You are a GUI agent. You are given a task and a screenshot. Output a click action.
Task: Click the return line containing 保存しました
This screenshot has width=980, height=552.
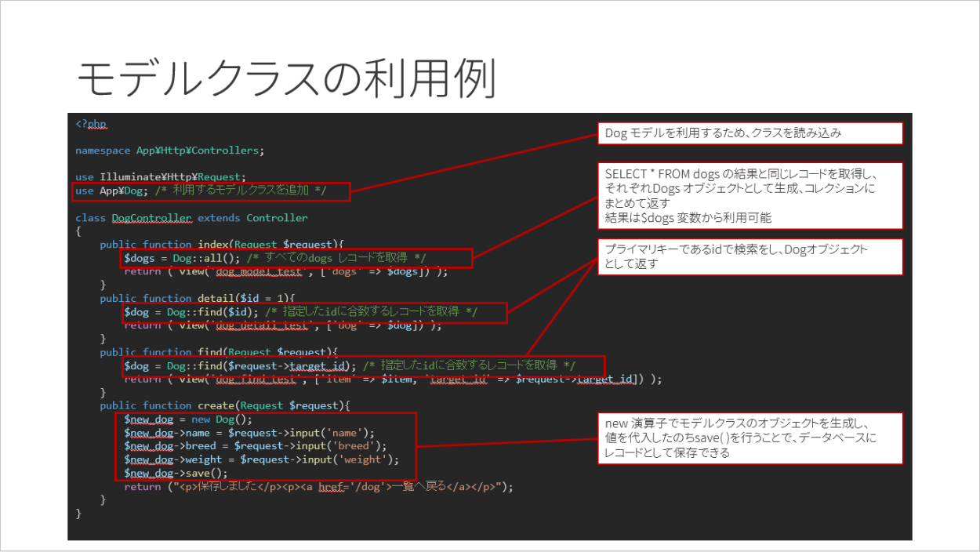[x=318, y=487]
